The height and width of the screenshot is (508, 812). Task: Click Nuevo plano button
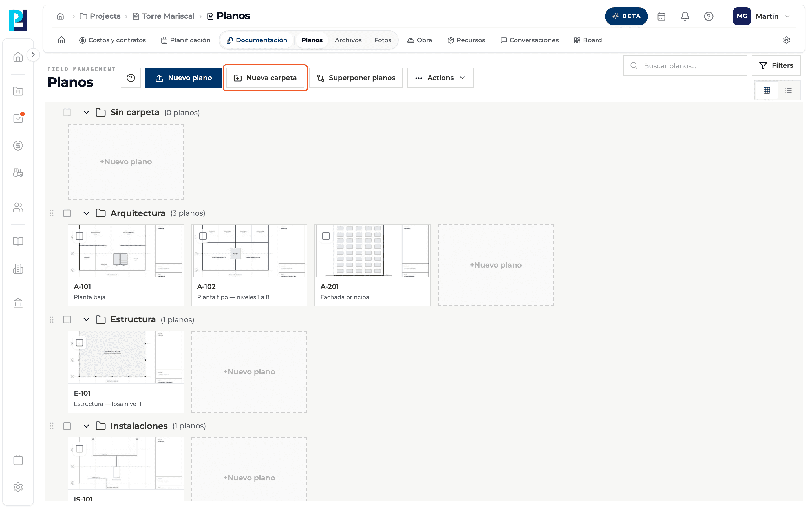183,78
